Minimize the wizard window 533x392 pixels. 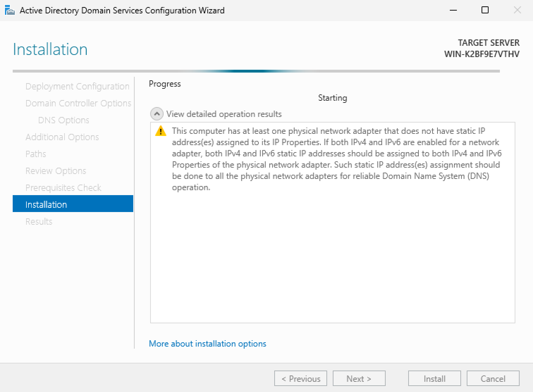pyautogui.click(x=453, y=10)
